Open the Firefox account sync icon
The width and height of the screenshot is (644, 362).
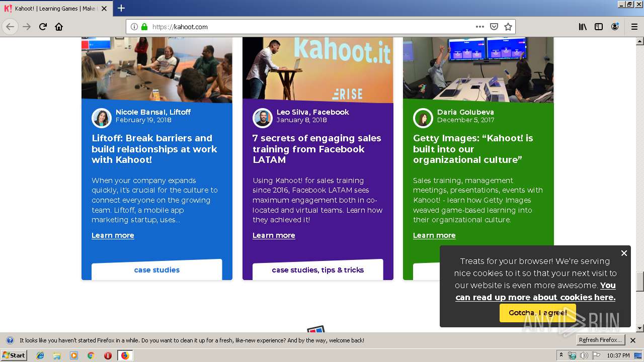click(615, 27)
